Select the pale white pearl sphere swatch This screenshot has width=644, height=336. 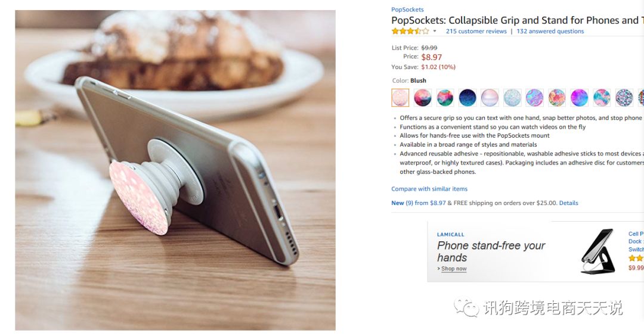click(490, 98)
